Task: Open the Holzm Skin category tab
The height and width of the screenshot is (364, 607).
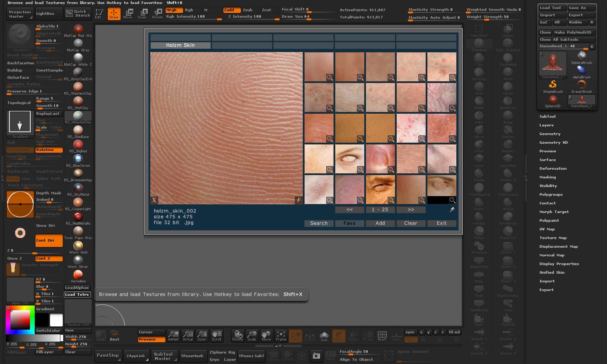Action: tap(180, 45)
